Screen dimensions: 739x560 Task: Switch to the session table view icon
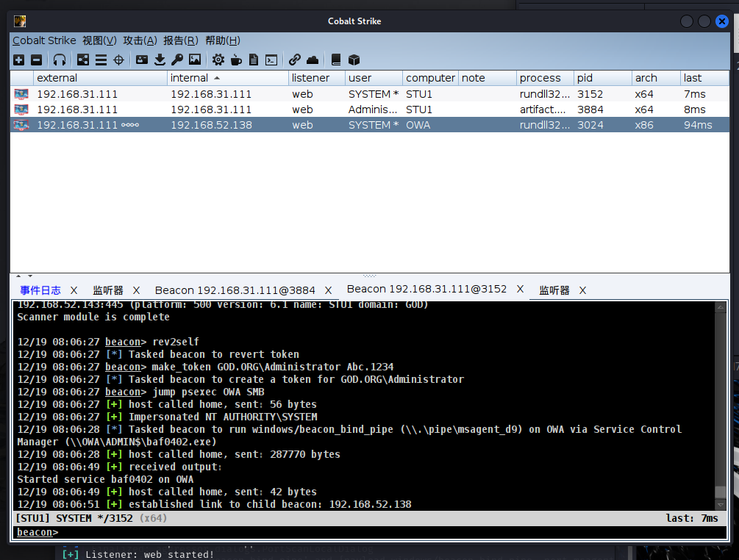coord(101,60)
